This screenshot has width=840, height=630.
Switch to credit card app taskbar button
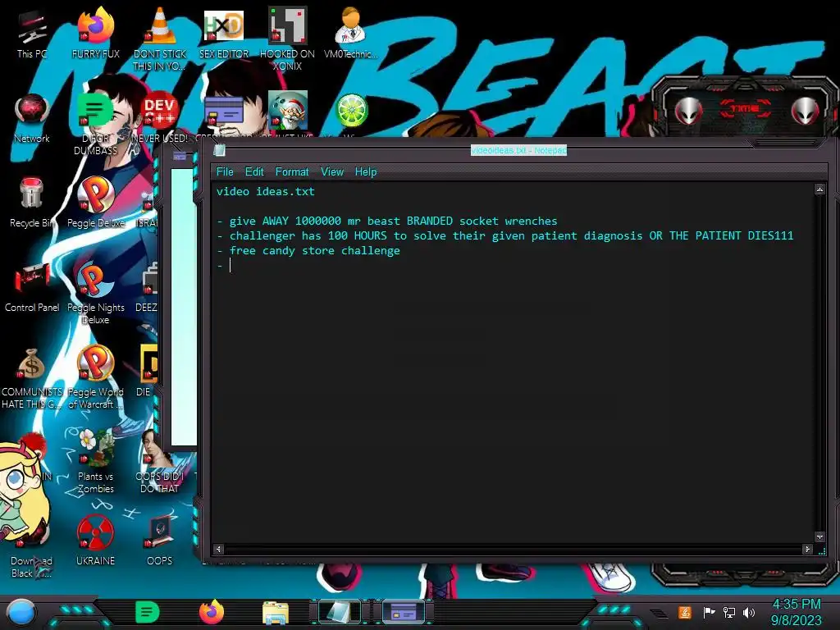point(404,612)
